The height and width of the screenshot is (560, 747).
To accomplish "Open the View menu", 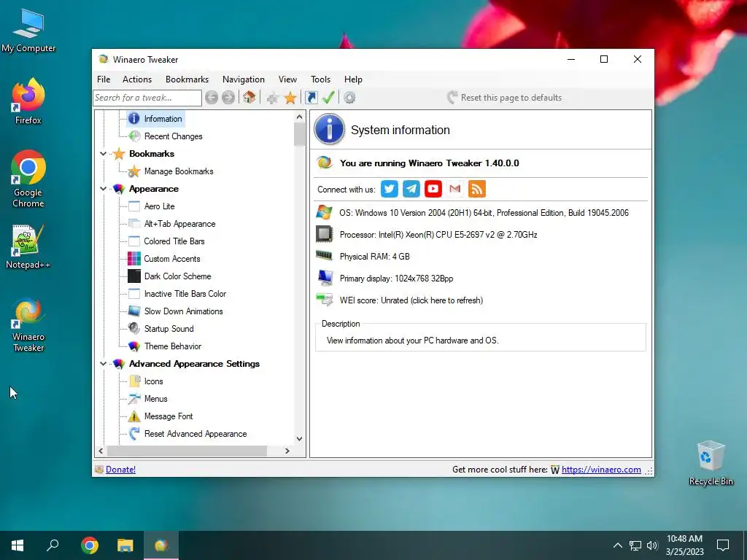I will click(287, 79).
